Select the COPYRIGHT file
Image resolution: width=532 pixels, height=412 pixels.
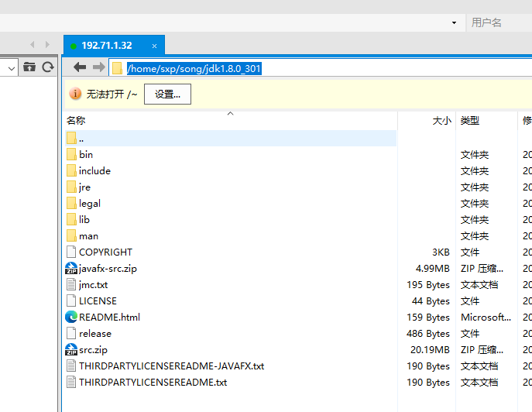(x=105, y=252)
